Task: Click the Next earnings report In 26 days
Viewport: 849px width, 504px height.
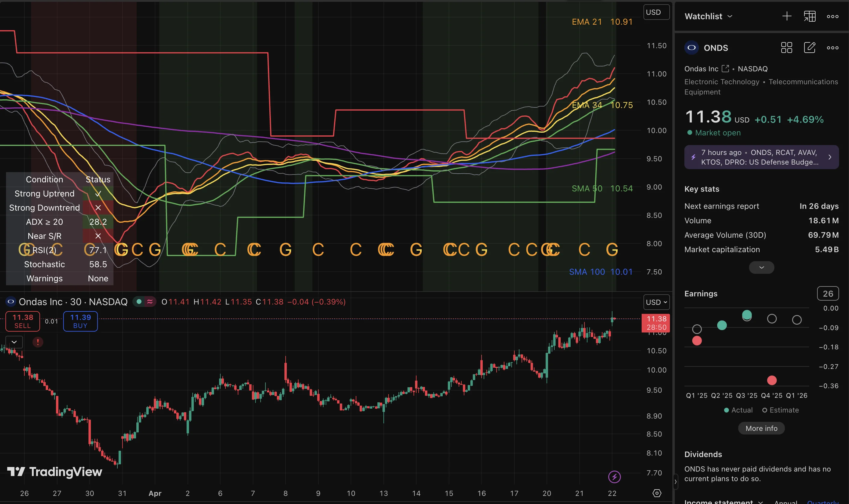Action: pyautogui.click(x=761, y=206)
